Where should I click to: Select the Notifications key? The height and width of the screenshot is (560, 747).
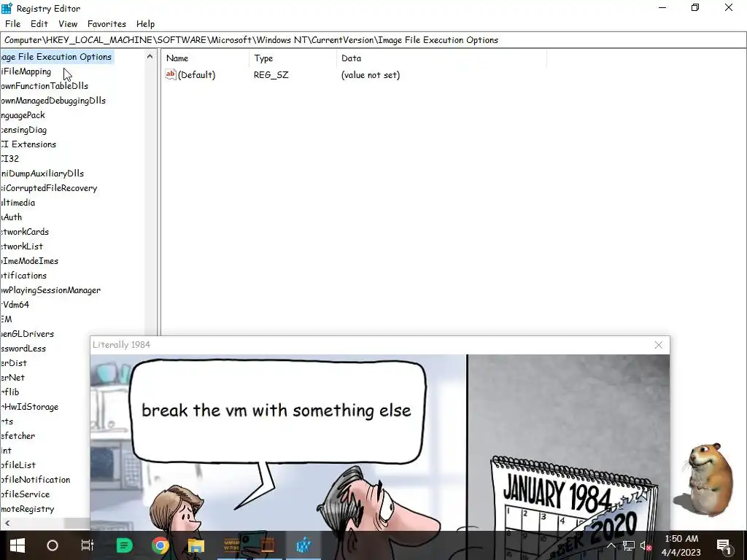click(x=23, y=275)
